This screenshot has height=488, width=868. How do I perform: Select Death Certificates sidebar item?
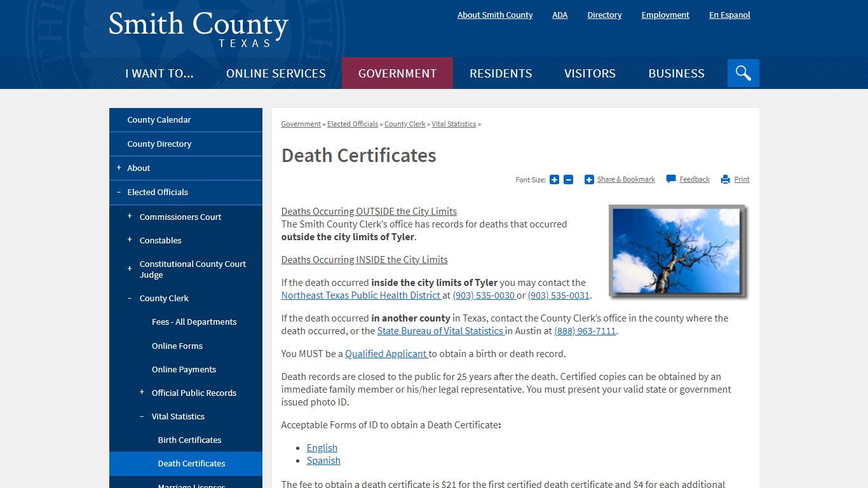[x=186, y=464]
